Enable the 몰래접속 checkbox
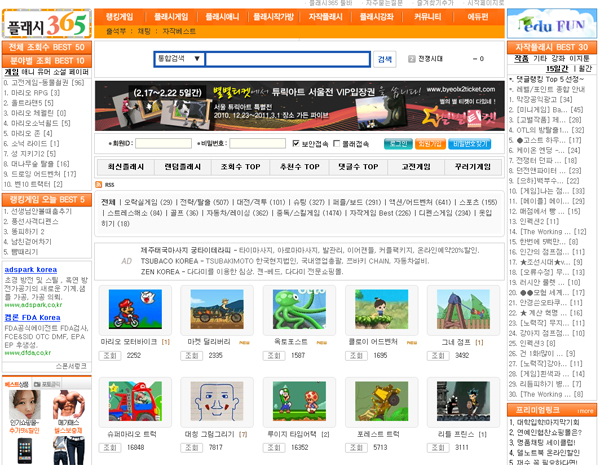The image size is (600, 465). 336,143
